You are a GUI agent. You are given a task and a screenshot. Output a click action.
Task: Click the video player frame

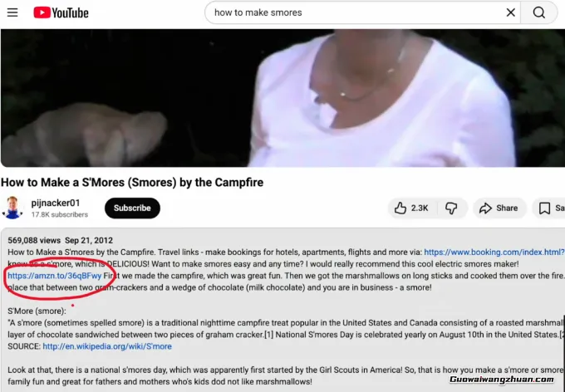point(282,98)
